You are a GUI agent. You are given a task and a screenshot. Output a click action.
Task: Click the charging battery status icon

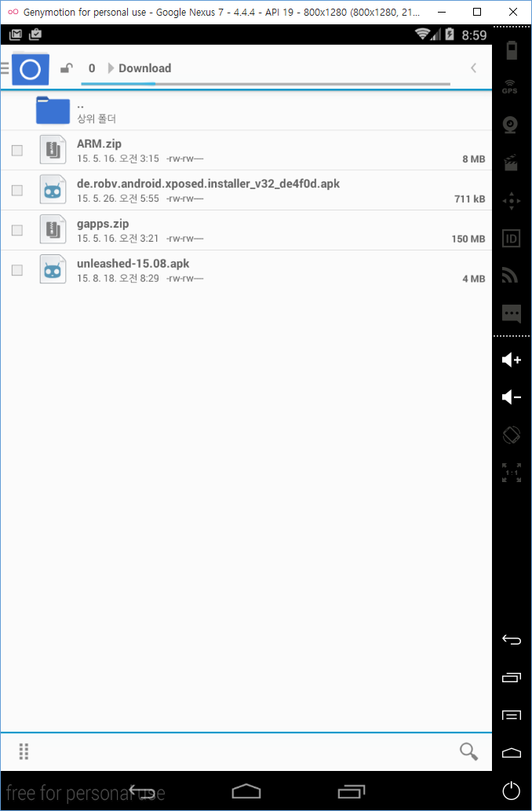pos(450,35)
